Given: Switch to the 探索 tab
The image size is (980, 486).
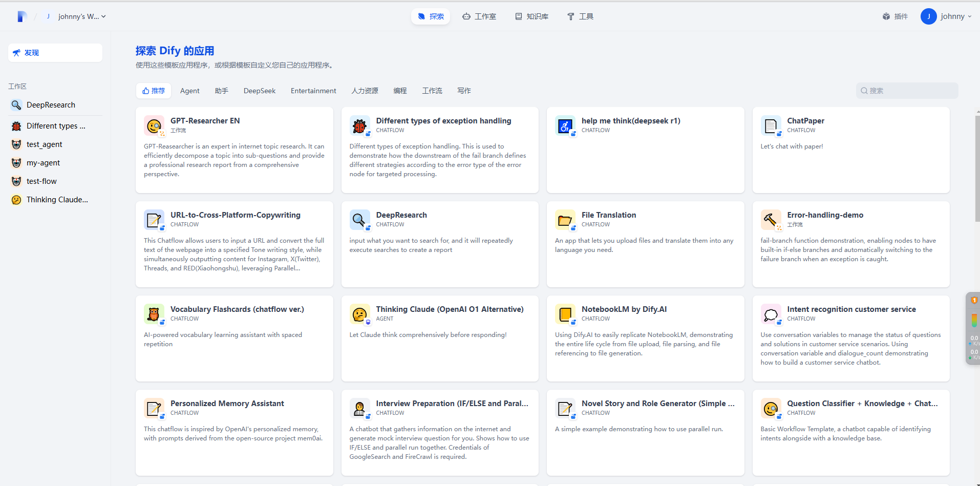Looking at the screenshot, I should (431, 16).
